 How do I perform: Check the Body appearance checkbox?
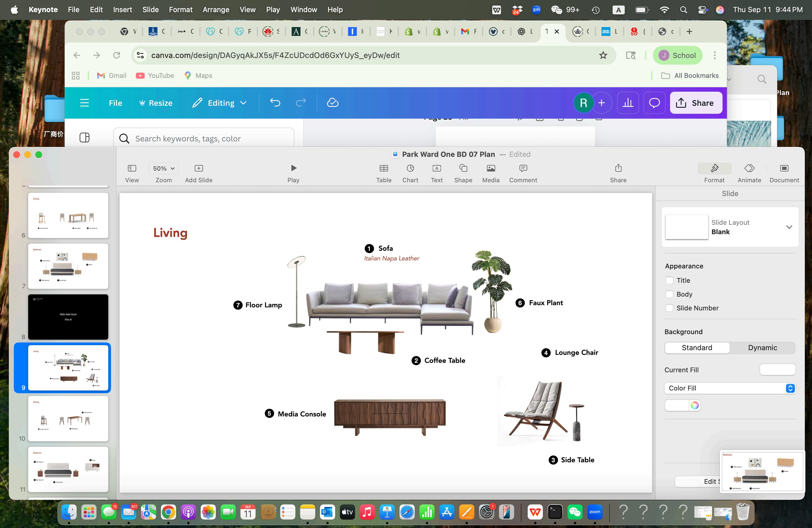pyautogui.click(x=669, y=294)
